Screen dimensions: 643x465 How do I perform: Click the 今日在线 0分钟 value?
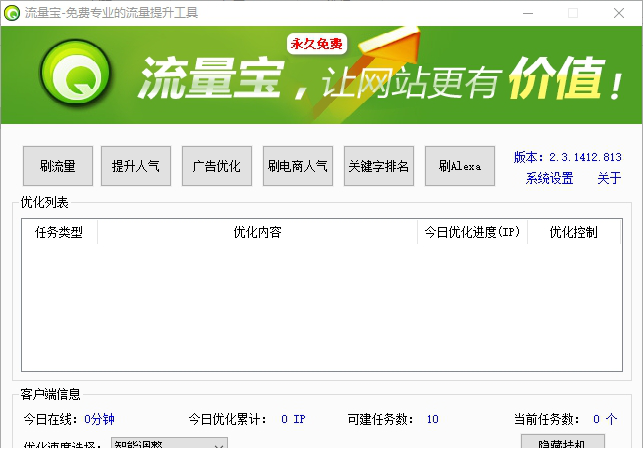point(99,419)
